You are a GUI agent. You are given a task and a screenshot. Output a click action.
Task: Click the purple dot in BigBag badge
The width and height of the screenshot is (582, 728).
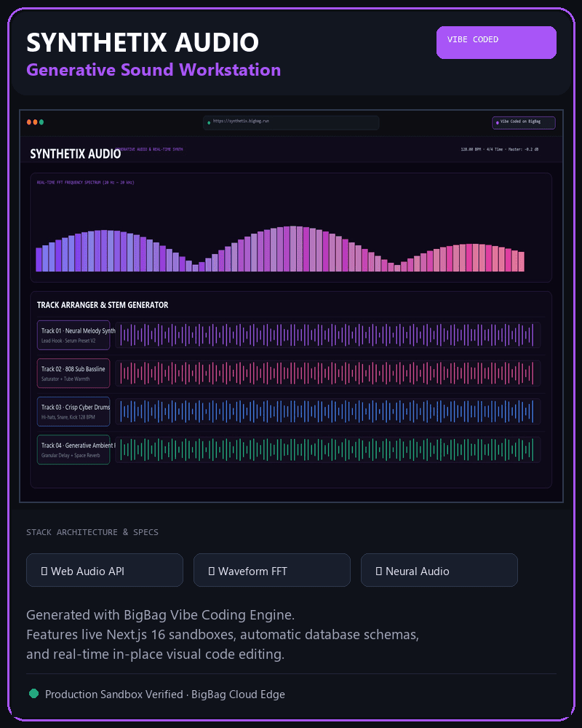click(498, 122)
